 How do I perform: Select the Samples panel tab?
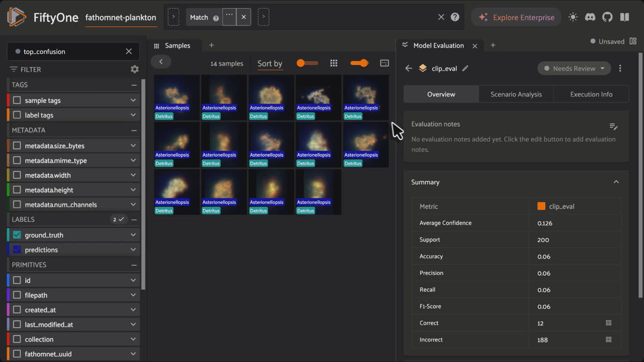click(x=176, y=46)
